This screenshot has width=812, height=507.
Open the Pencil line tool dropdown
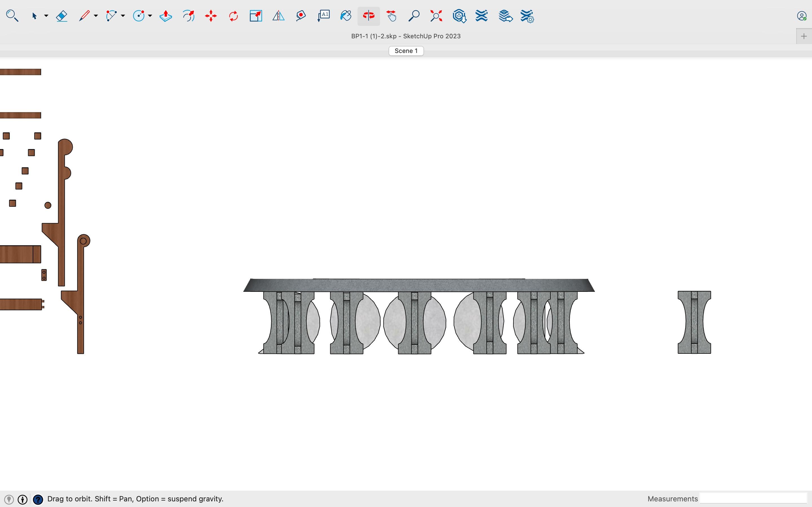[x=96, y=16]
